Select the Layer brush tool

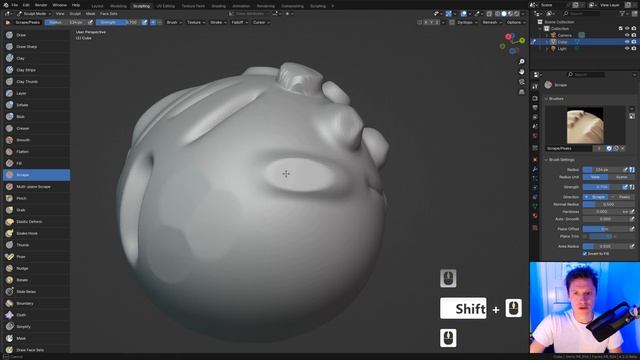coord(36,93)
